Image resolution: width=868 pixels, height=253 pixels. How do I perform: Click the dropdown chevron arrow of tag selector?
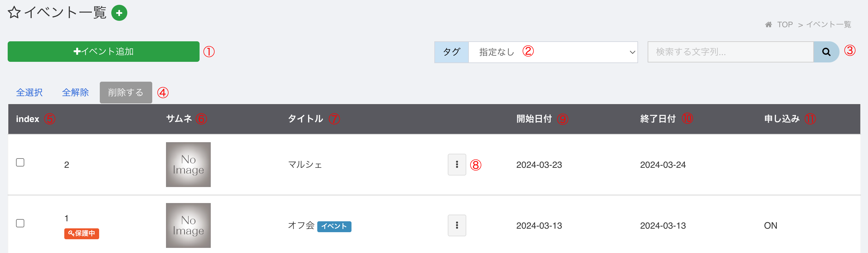pyautogui.click(x=632, y=52)
